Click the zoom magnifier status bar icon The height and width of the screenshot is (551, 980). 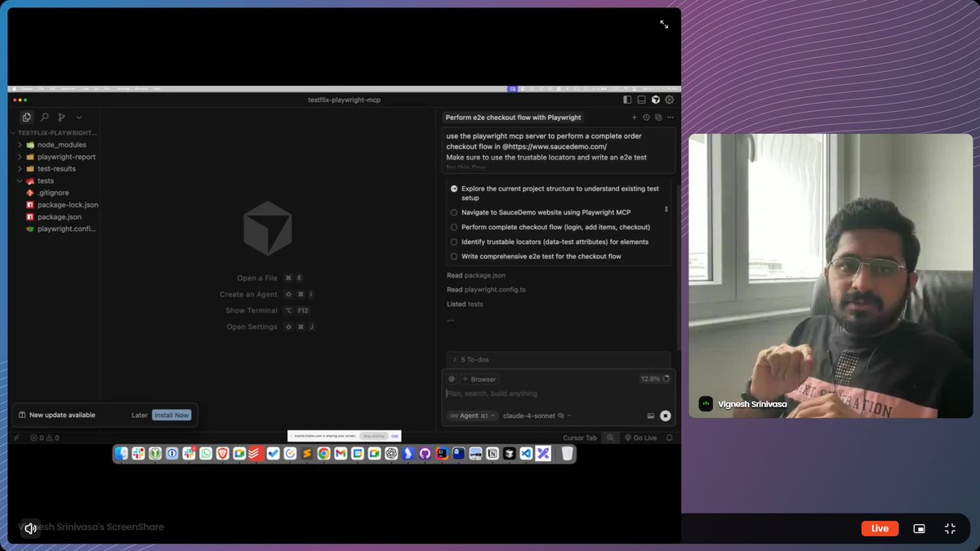point(610,438)
